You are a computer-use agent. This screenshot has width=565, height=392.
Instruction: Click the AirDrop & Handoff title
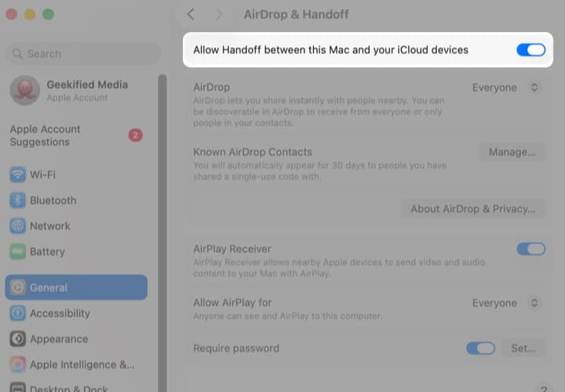(x=296, y=14)
